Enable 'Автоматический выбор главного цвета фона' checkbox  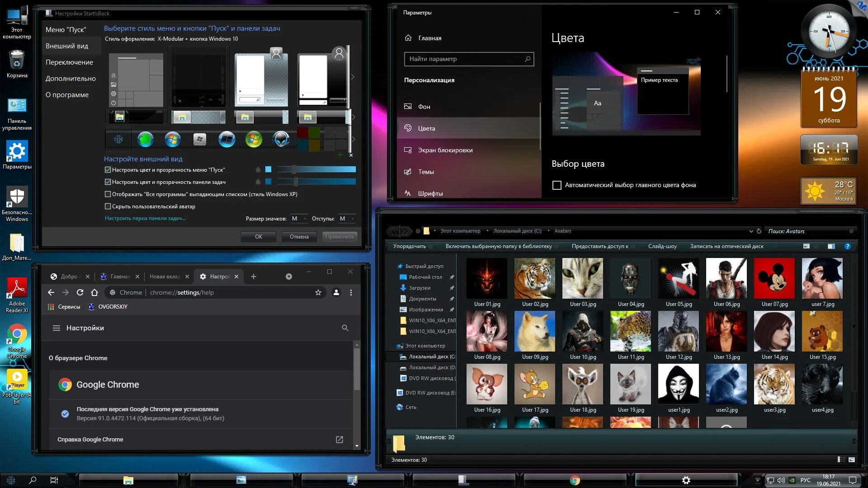pyautogui.click(x=556, y=185)
